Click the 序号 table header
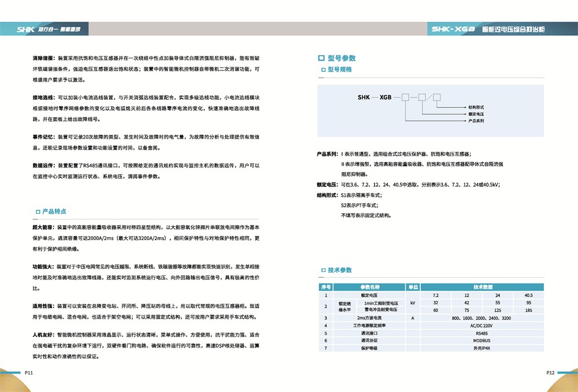578x392 pixels. [326, 287]
